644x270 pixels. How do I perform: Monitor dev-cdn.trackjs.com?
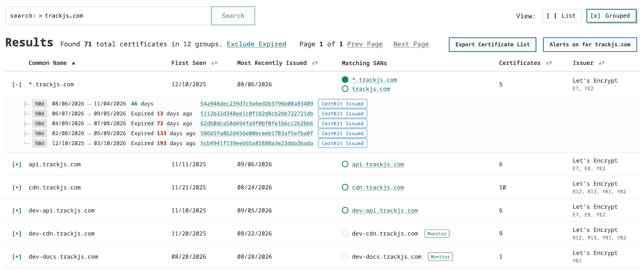point(437,234)
